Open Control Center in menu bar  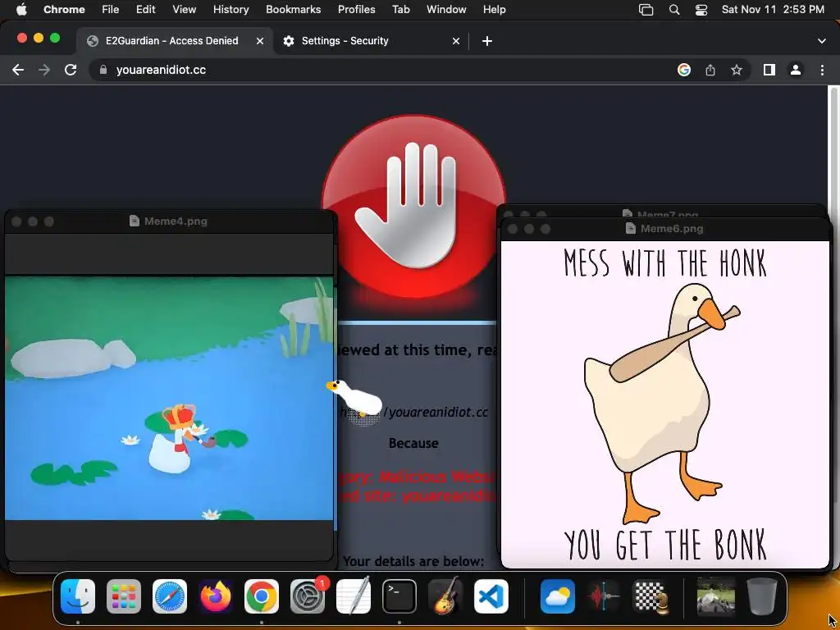[701, 10]
